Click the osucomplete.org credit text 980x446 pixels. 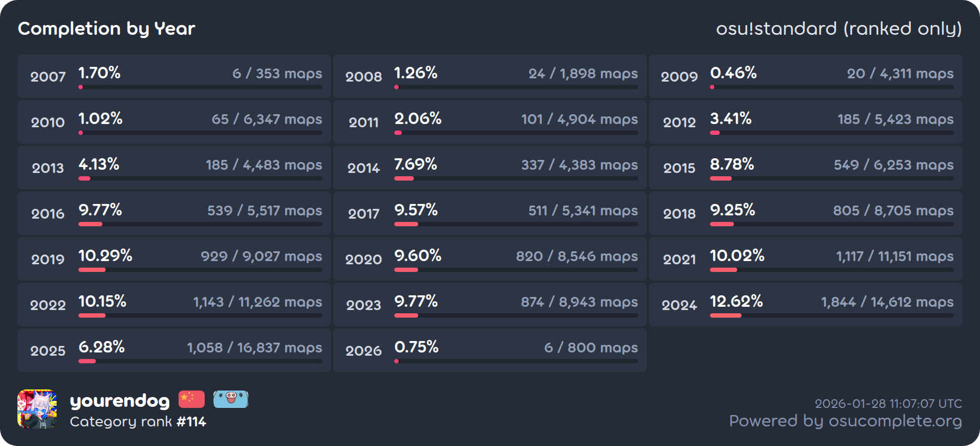click(845, 421)
